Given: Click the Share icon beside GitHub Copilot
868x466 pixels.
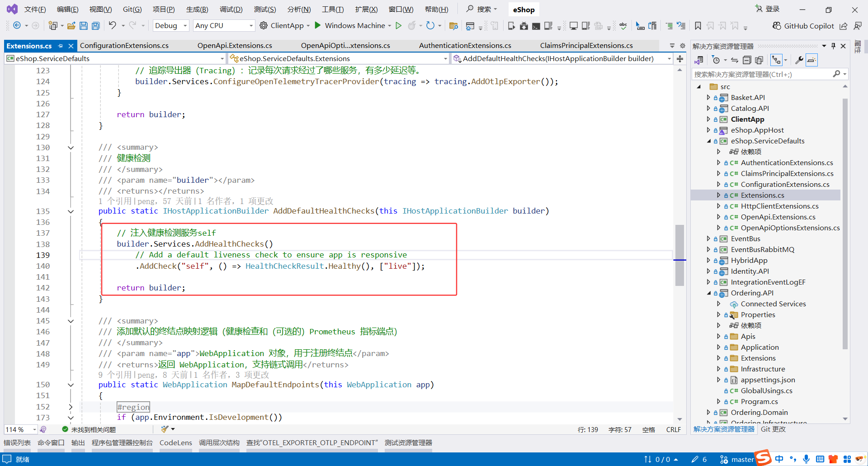Looking at the screenshot, I should [844, 26].
